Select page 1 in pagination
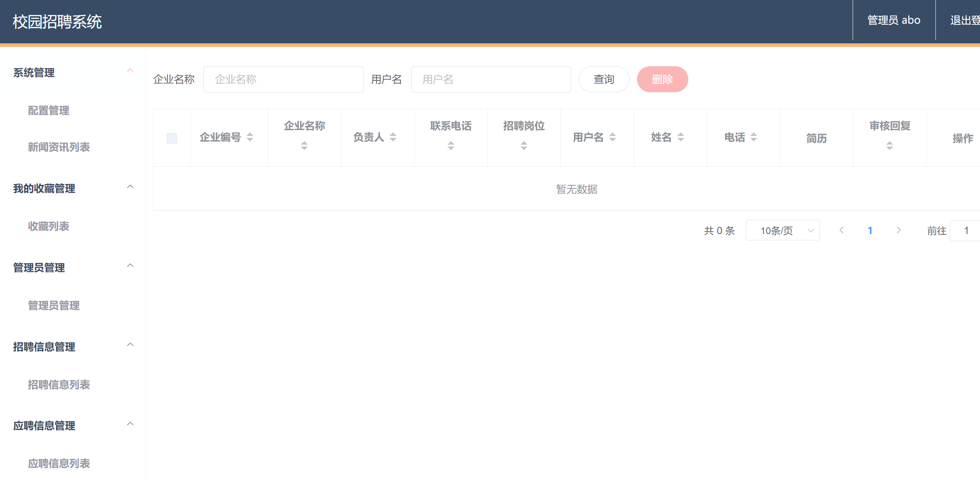The height and width of the screenshot is (478, 980). (x=870, y=230)
